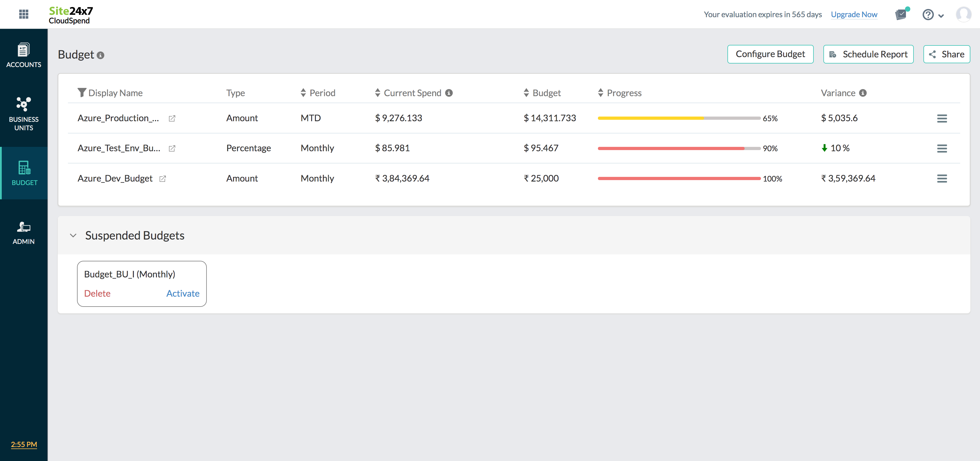The height and width of the screenshot is (461, 980).
Task: Open the user profile avatar menu
Action: [963, 15]
